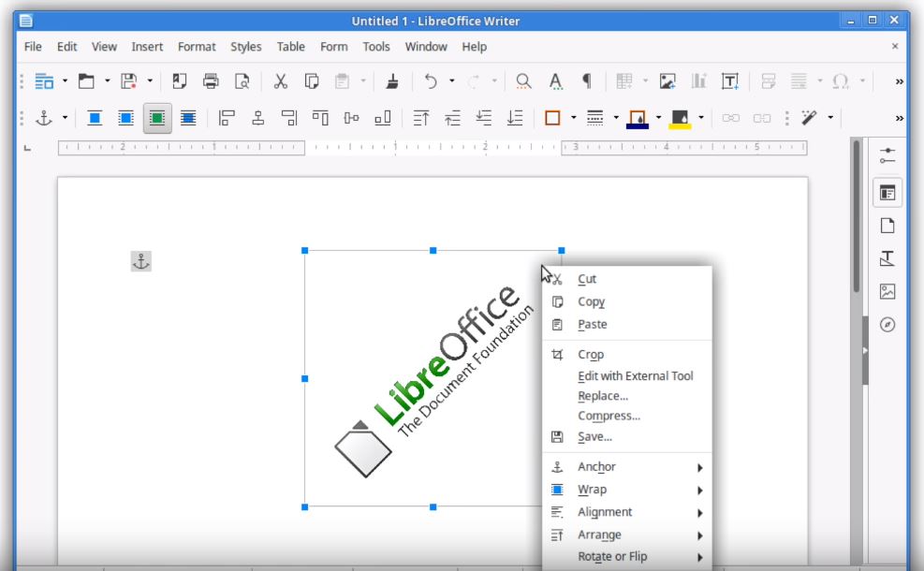
Task: Click the Send to Back icon
Action: [515, 118]
